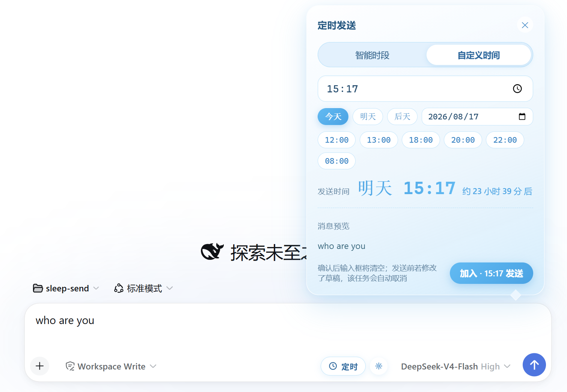Open the 标准模式 mode dropdown
567x392 pixels.
coord(143,288)
